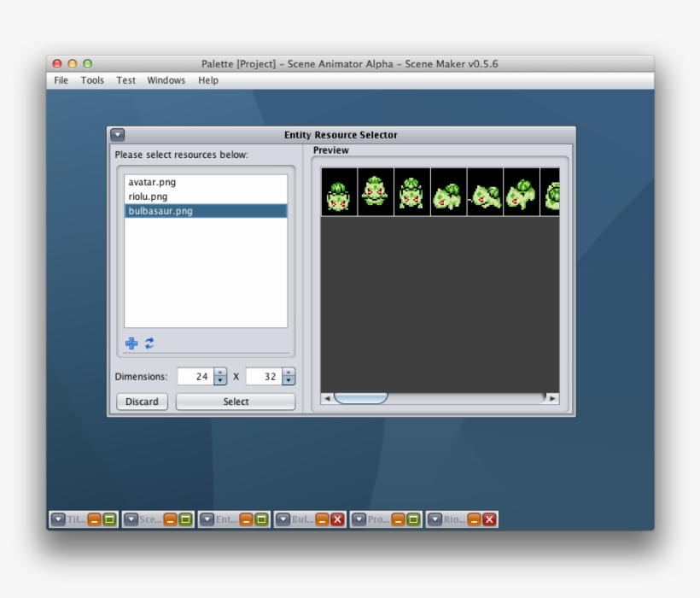Screen dimensions: 700x598
Task: Click the blue refresh resources icon
Action: point(149,343)
